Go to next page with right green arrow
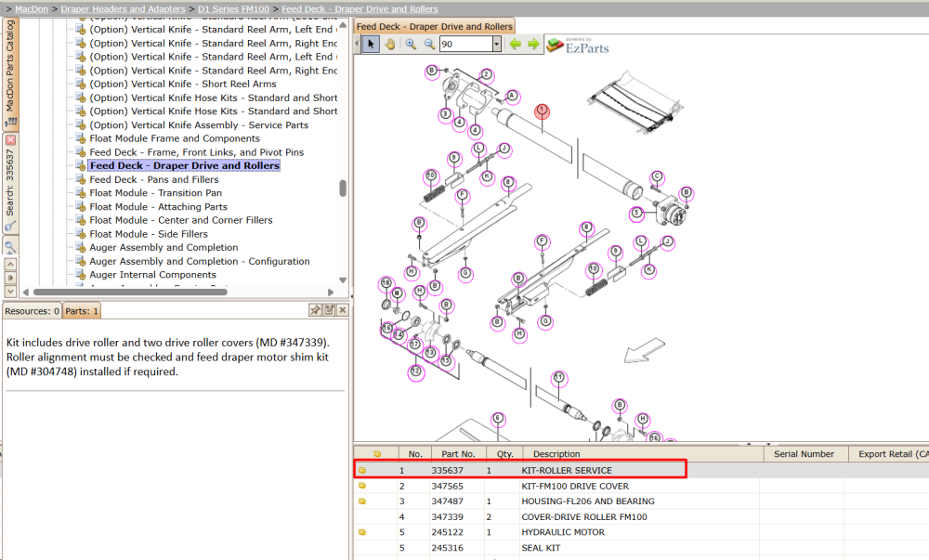The height and width of the screenshot is (560, 929). (534, 44)
